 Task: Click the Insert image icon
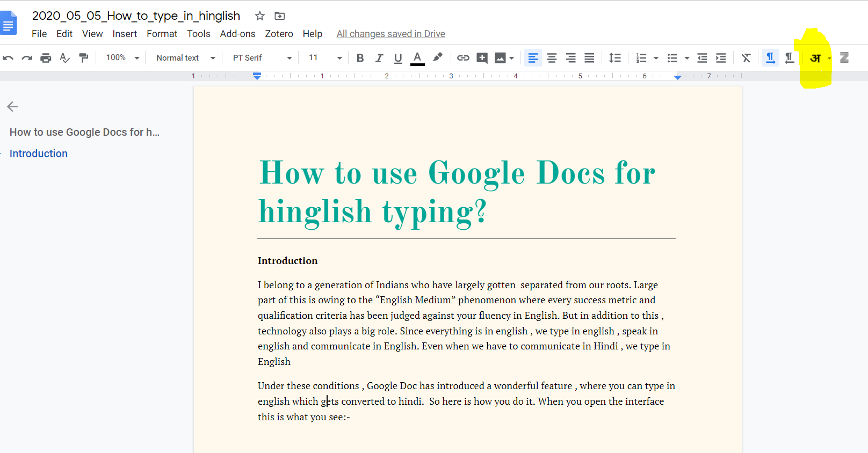coord(500,58)
